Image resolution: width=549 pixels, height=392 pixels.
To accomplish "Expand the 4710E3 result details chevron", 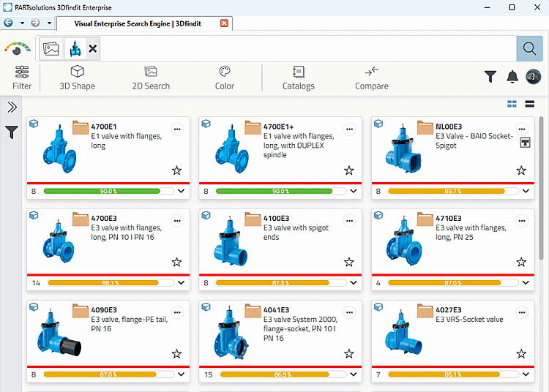I will [x=526, y=283].
